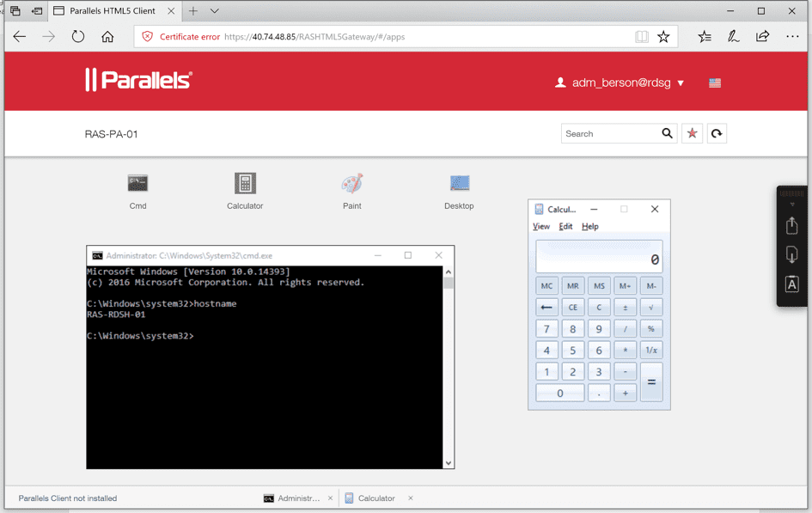
Task: Click the calculator 1/x reciprocal button
Action: pos(651,350)
